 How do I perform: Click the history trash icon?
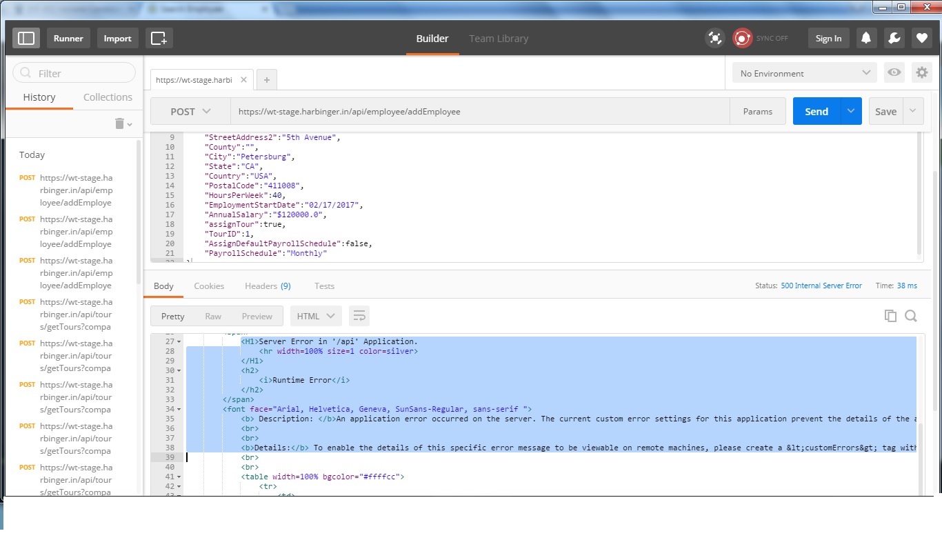pyautogui.click(x=119, y=123)
